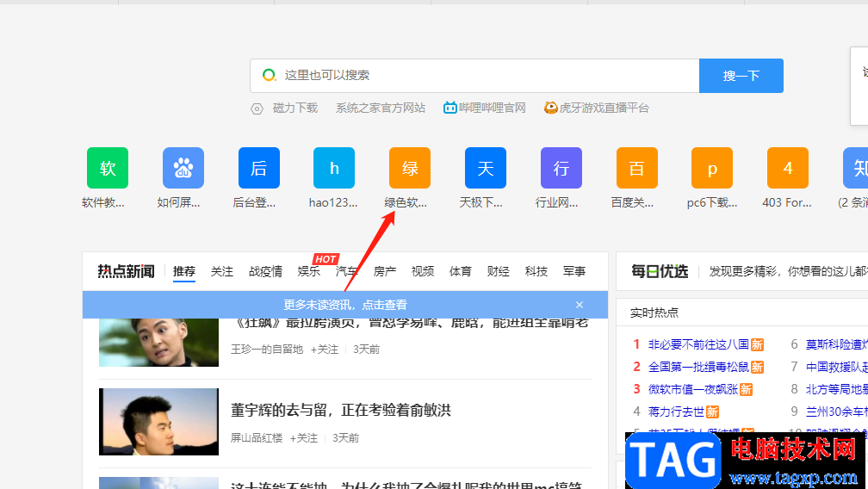Image resolution: width=868 pixels, height=489 pixels.
Task: Click the hexagon icon beside 磁力下载
Action: [x=257, y=108]
